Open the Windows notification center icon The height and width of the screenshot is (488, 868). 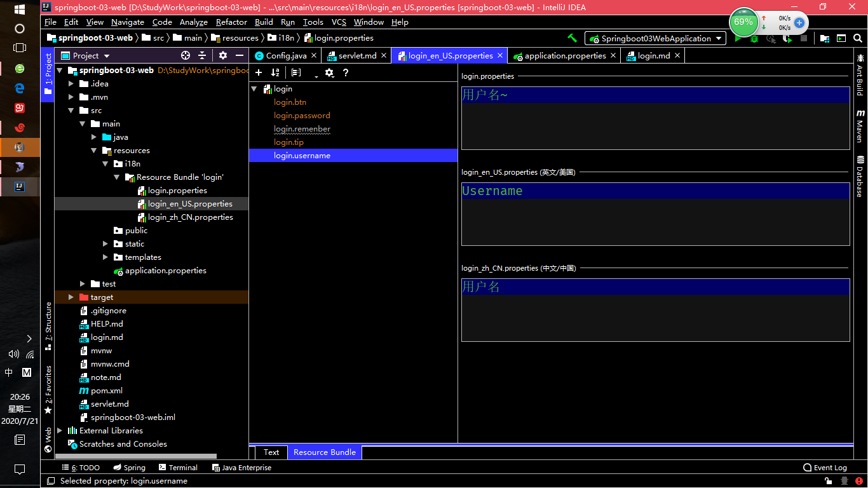coord(20,470)
